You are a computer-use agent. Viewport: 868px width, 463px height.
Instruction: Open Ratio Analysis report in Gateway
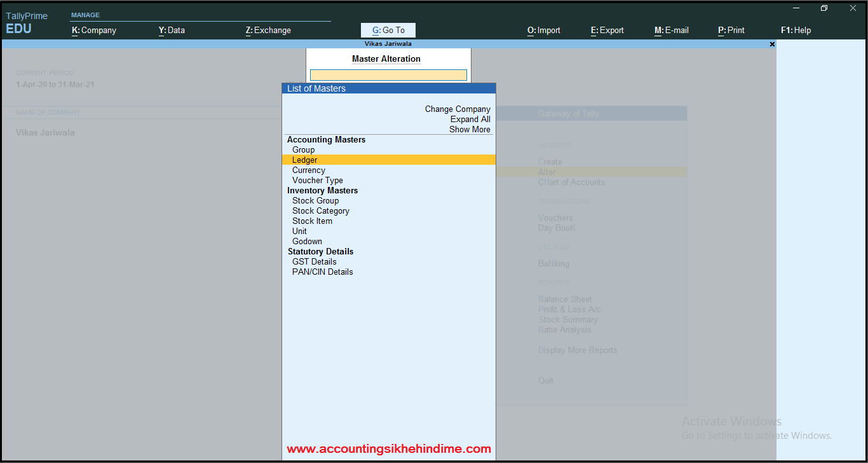[565, 329]
